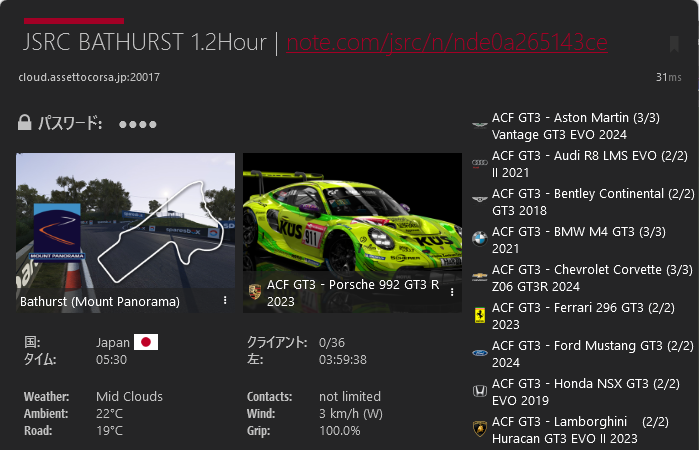
Task: Click the Porsche crest badge icon
Action: 255,292
